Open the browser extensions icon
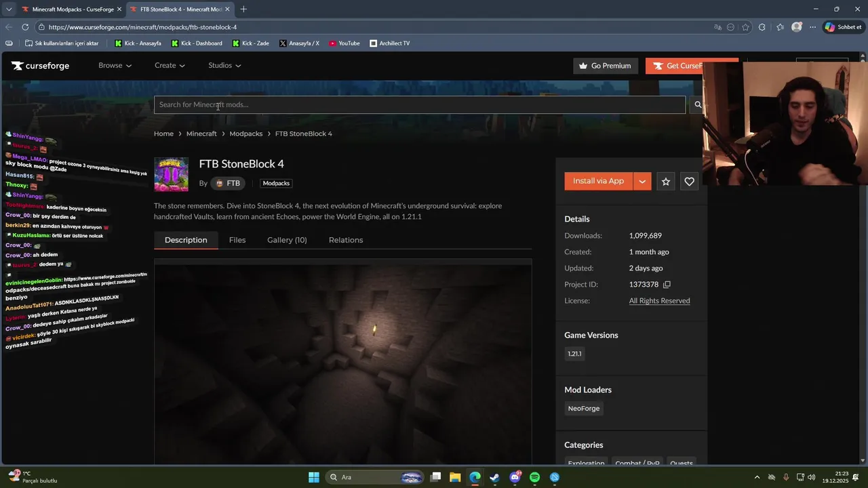The image size is (868, 488). pyautogui.click(x=762, y=27)
